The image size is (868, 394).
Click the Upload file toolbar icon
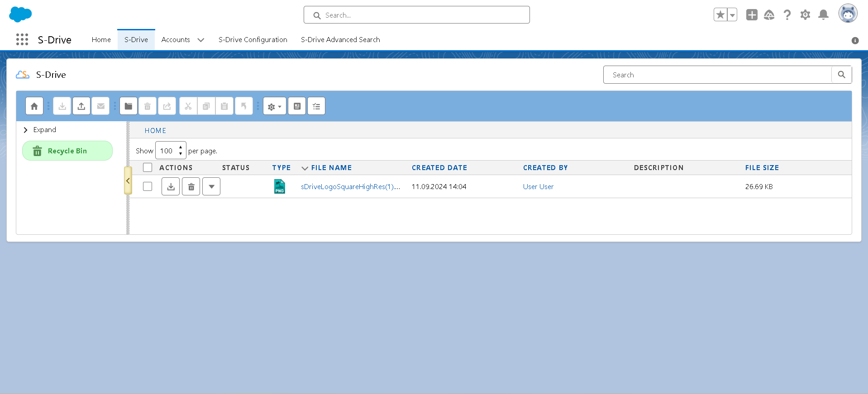(81, 106)
